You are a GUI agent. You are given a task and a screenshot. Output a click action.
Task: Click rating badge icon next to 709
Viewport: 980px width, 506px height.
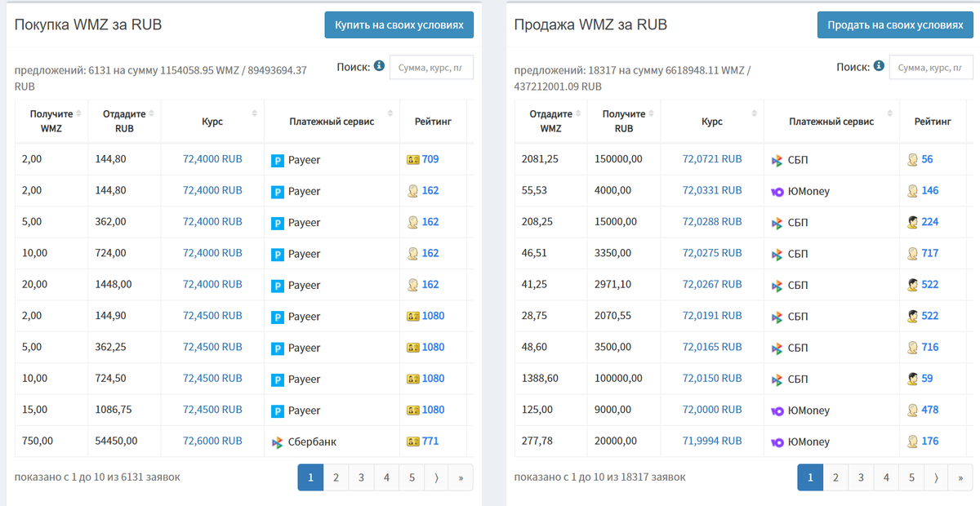click(x=413, y=160)
